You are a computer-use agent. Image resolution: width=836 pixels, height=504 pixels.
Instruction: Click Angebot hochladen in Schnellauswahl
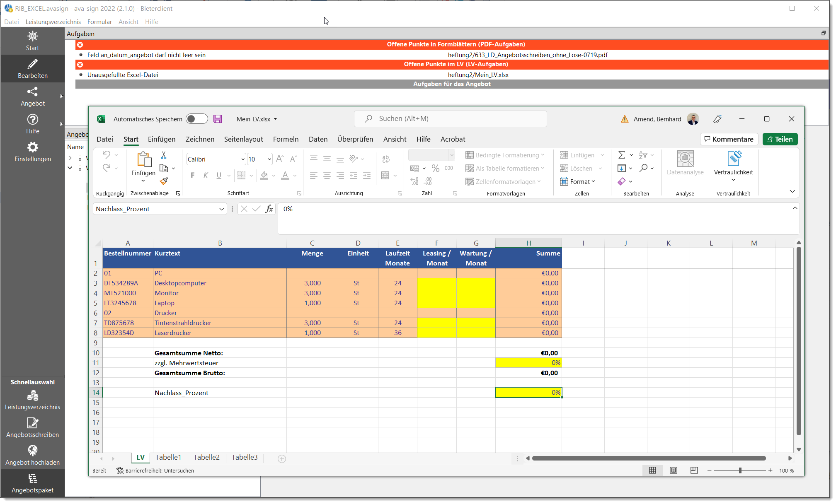32,456
